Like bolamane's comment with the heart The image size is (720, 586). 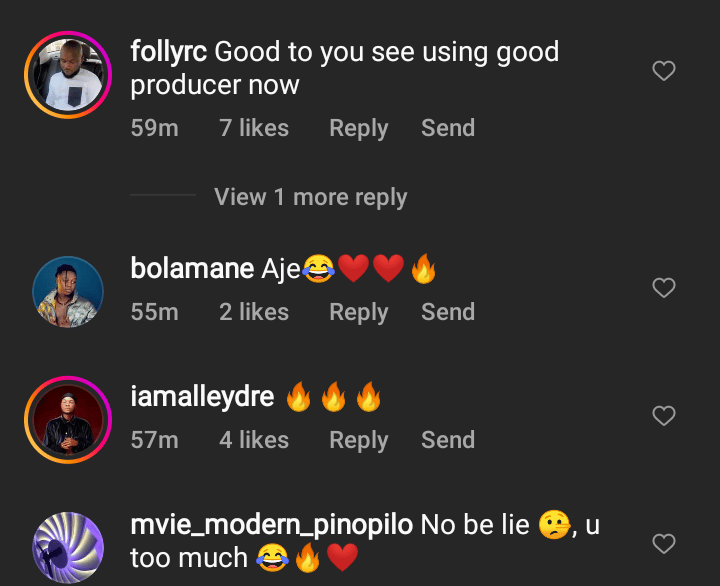pos(663,288)
